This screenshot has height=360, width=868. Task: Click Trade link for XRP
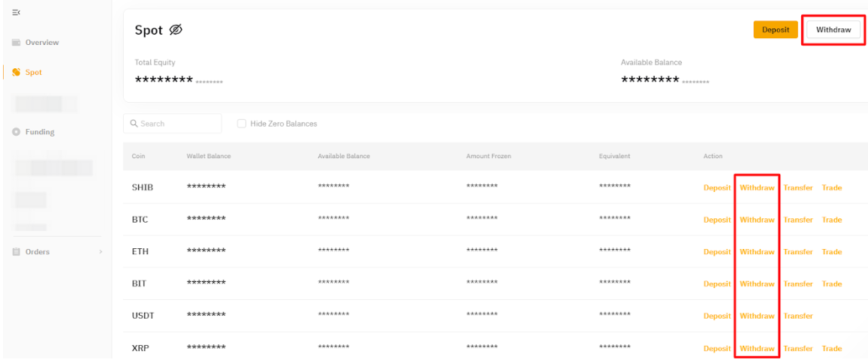(x=831, y=349)
